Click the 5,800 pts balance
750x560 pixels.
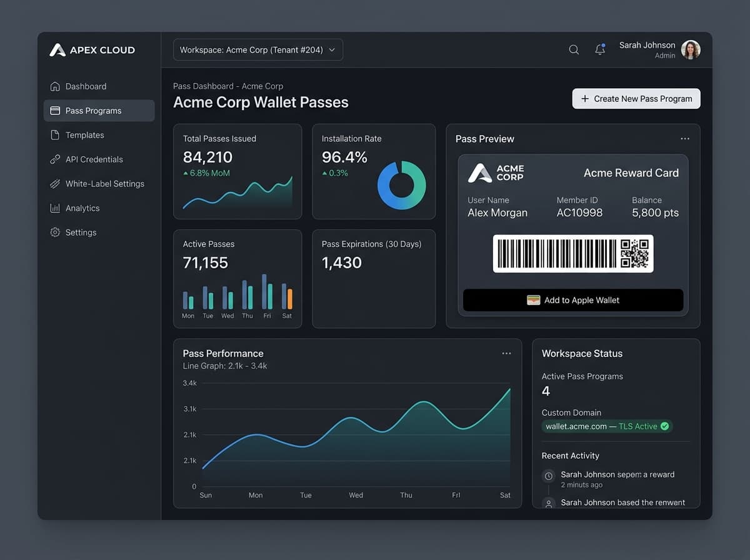[655, 212]
